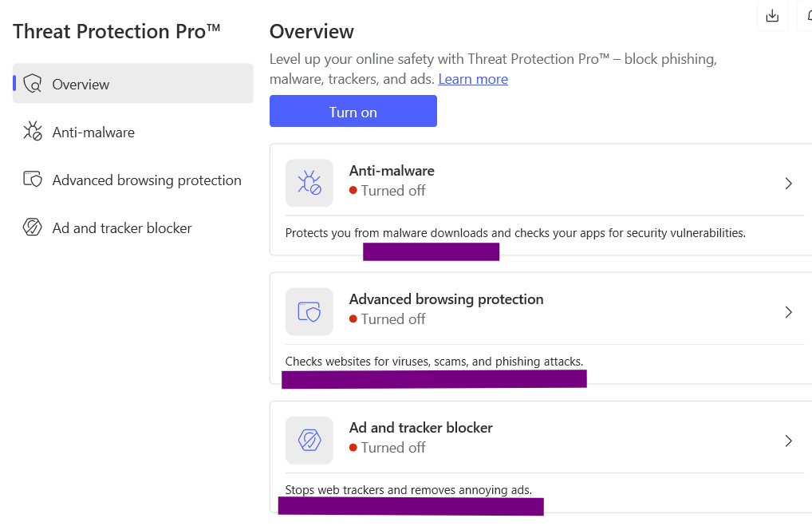The width and height of the screenshot is (812, 530).
Task: Open Ad and tracker blocker from sidebar
Action: pos(122,227)
